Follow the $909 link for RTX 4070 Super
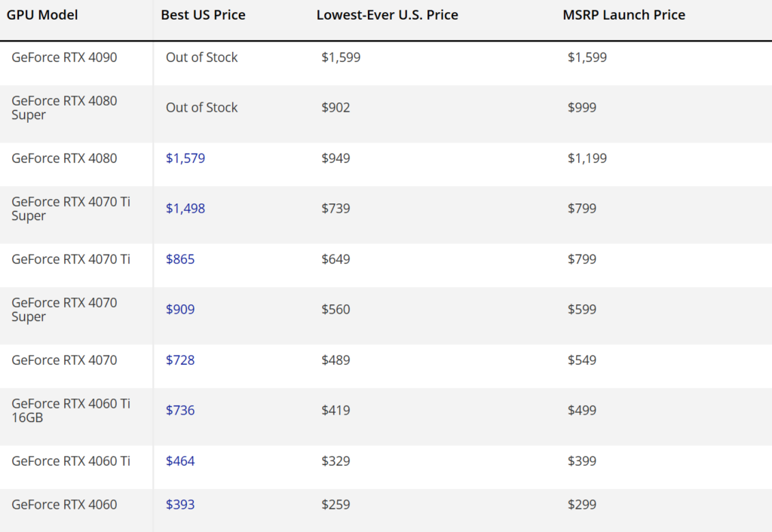This screenshot has height=532, width=772. click(x=179, y=309)
